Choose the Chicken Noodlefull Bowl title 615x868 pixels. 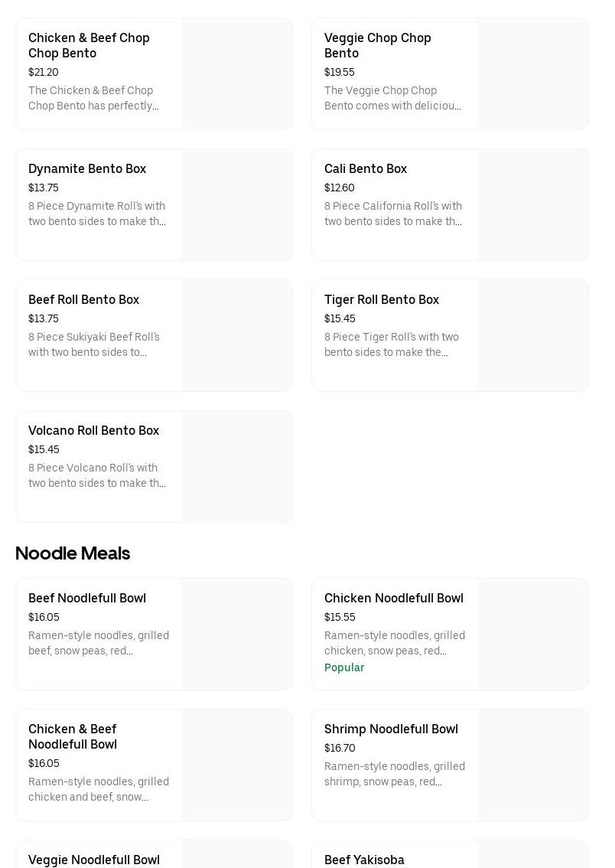click(x=393, y=598)
